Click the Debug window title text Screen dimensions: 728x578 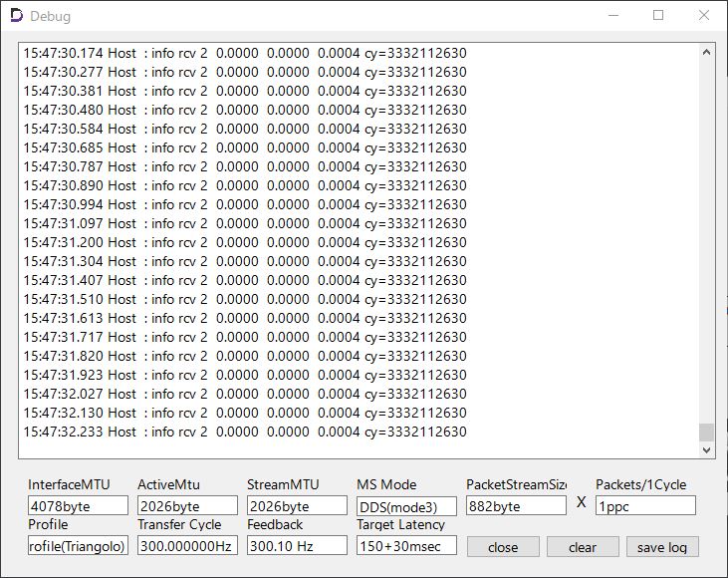50,16
